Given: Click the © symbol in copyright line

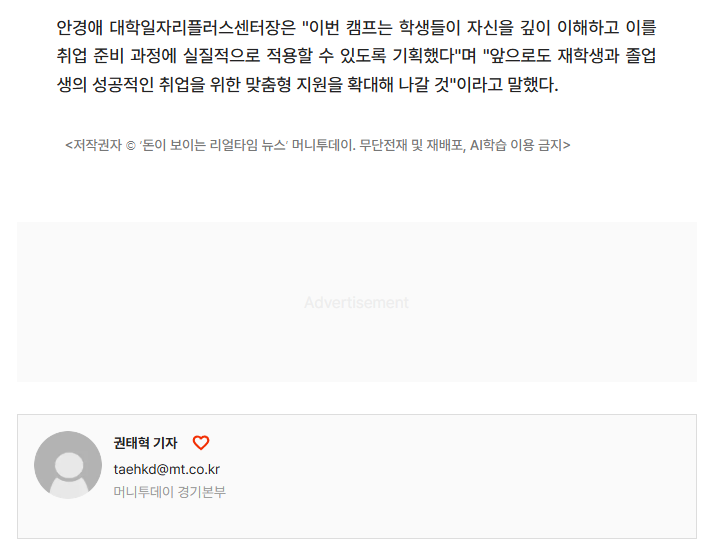Looking at the screenshot, I should [130, 146].
